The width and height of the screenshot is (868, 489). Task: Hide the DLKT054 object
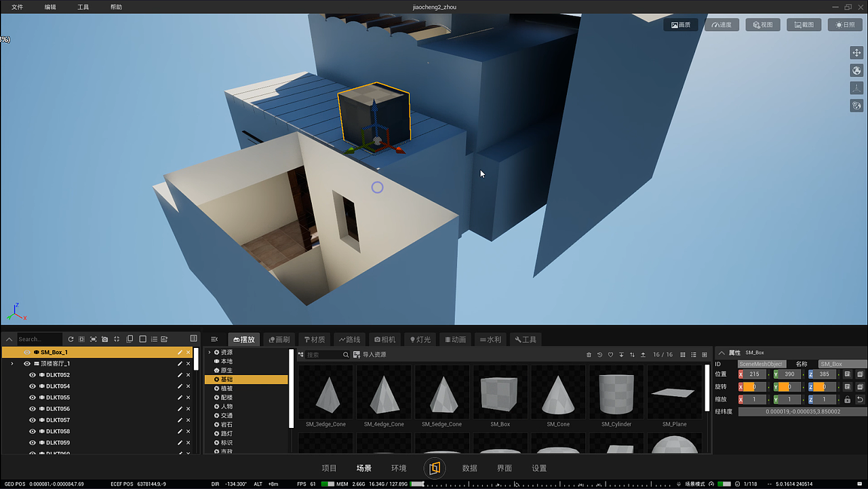(32, 387)
